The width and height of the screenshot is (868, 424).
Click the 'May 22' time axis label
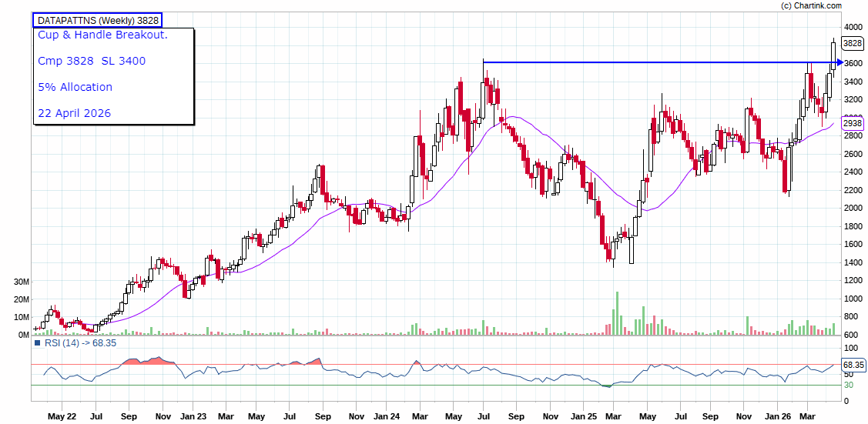[62, 416]
